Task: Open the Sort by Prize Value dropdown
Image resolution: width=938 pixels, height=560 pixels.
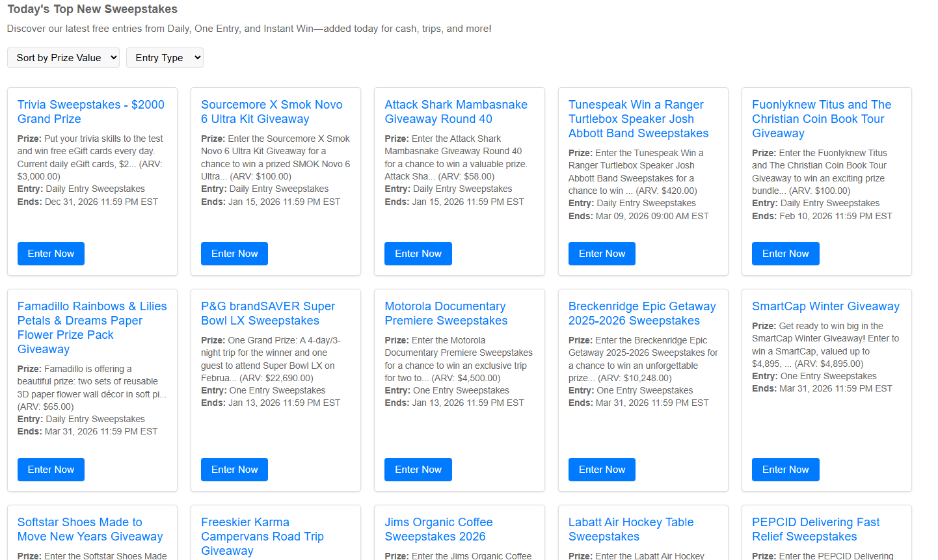Action: 63,58
